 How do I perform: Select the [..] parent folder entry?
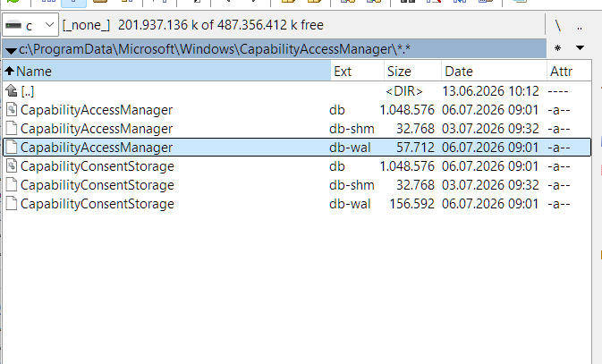click(28, 91)
